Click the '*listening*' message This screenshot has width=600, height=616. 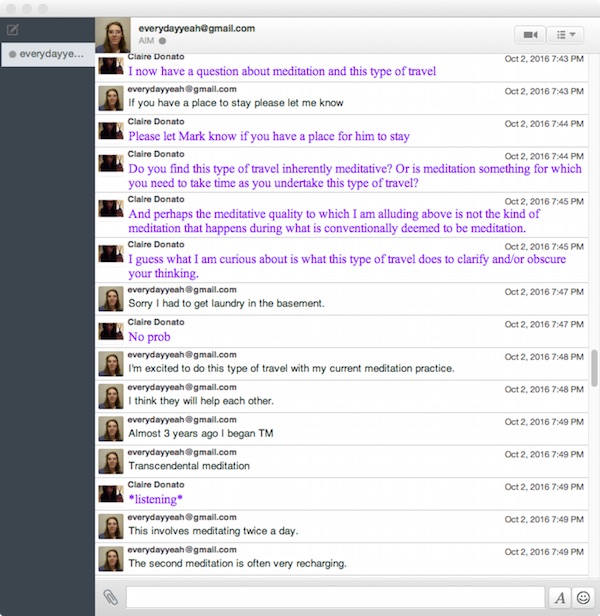click(156, 499)
